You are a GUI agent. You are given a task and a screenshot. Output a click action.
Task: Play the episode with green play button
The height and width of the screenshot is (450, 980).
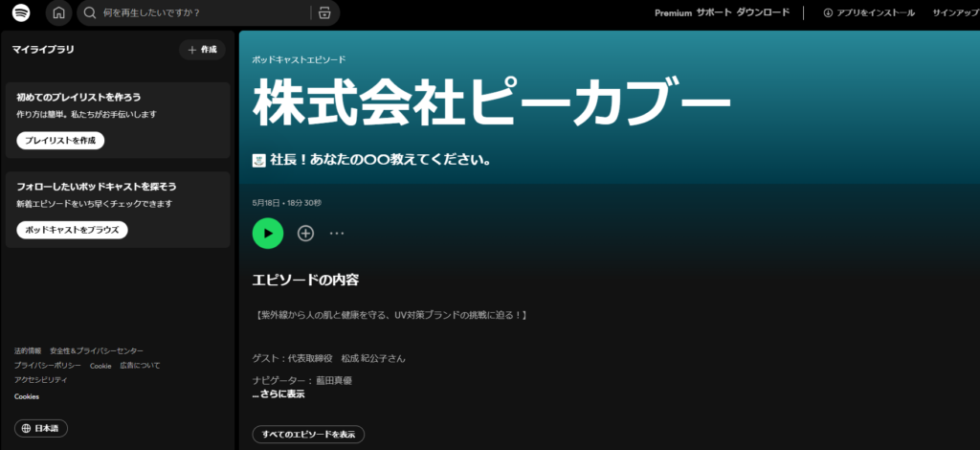click(268, 233)
